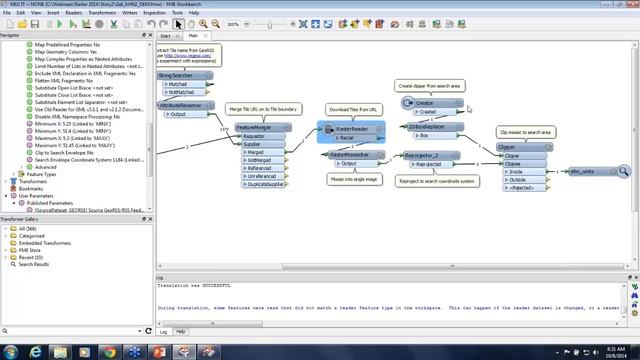Image resolution: width=640 pixels, height=360 pixels.
Task: Click the Cut scissors icon
Action: point(113,24)
